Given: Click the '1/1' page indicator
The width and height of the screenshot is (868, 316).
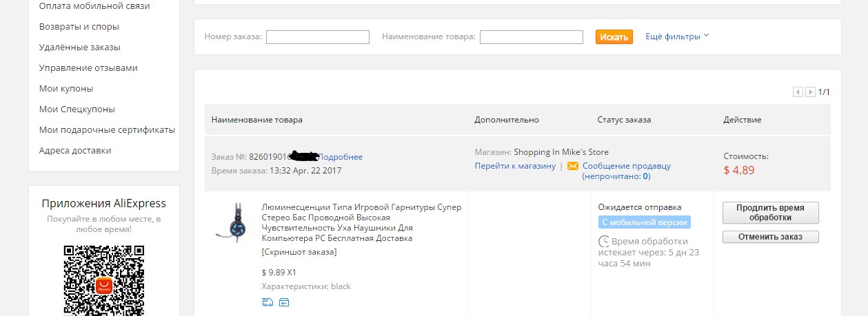Looking at the screenshot, I should tap(824, 92).
